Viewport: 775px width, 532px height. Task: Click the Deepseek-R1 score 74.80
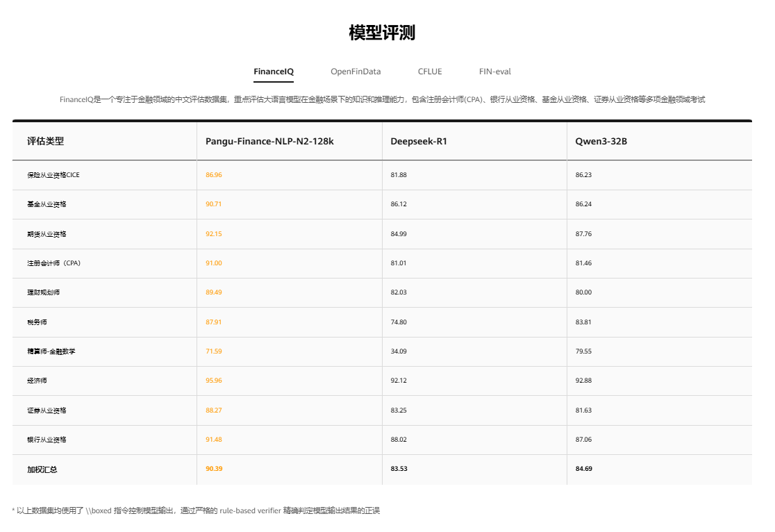tap(399, 322)
